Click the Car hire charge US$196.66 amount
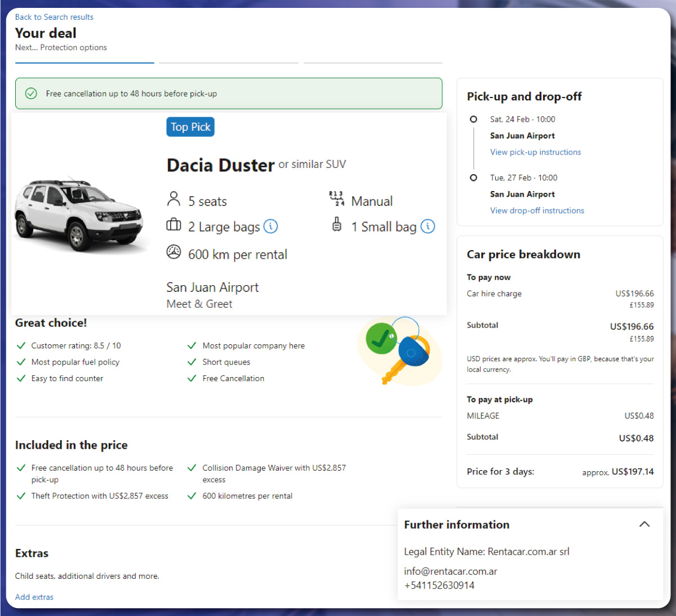The width and height of the screenshot is (676, 616). click(635, 294)
